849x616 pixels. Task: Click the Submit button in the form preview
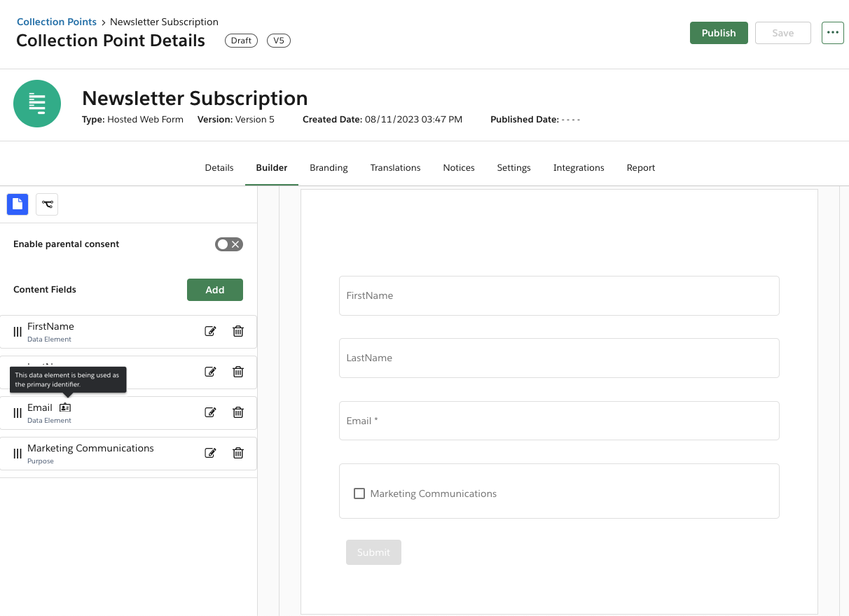[373, 552]
